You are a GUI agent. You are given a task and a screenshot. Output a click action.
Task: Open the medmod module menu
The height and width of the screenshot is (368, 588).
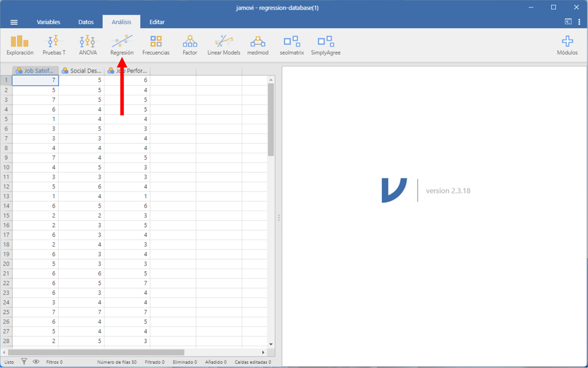tap(258, 45)
